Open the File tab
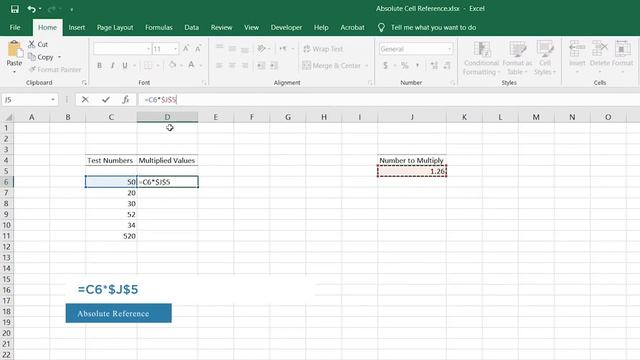The width and height of the screenshot is (640, 360). (x=15, y=27)
